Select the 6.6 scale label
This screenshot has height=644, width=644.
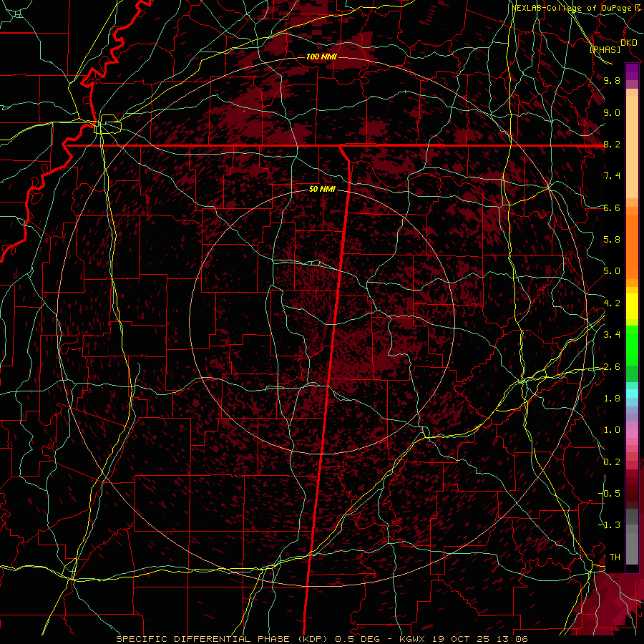pos(612,208)
